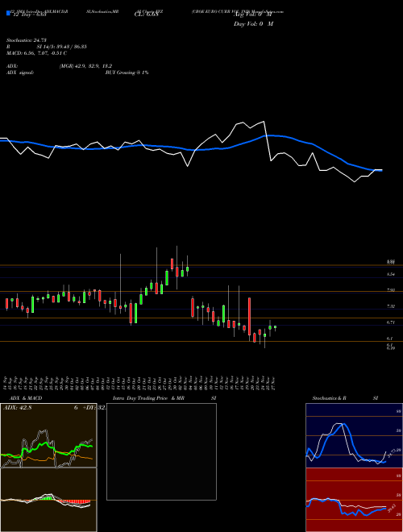Click the 'MACD: 6.56, 7.07, -0.51 C' line
The image size is (403, 532).
[36, 53]
